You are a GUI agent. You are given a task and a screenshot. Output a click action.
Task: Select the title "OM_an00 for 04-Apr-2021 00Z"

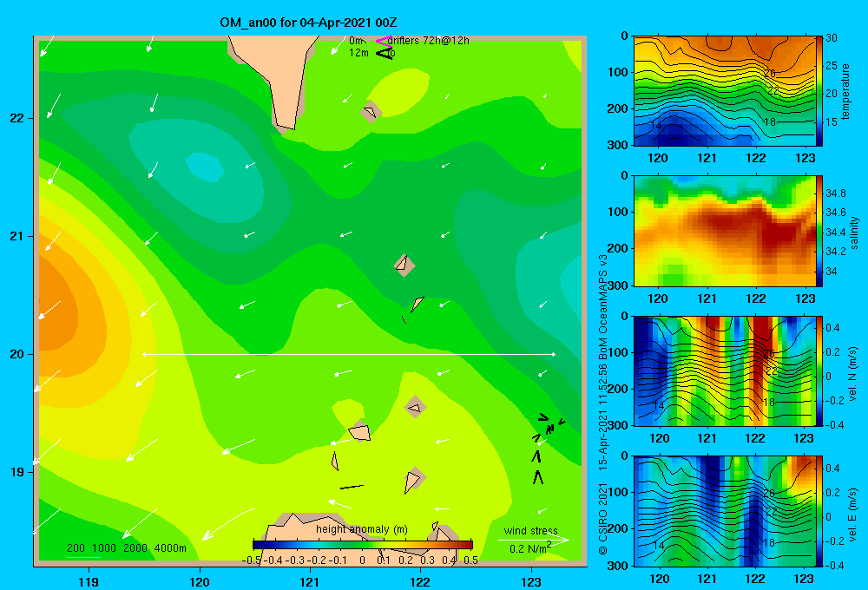pos(308,23)
